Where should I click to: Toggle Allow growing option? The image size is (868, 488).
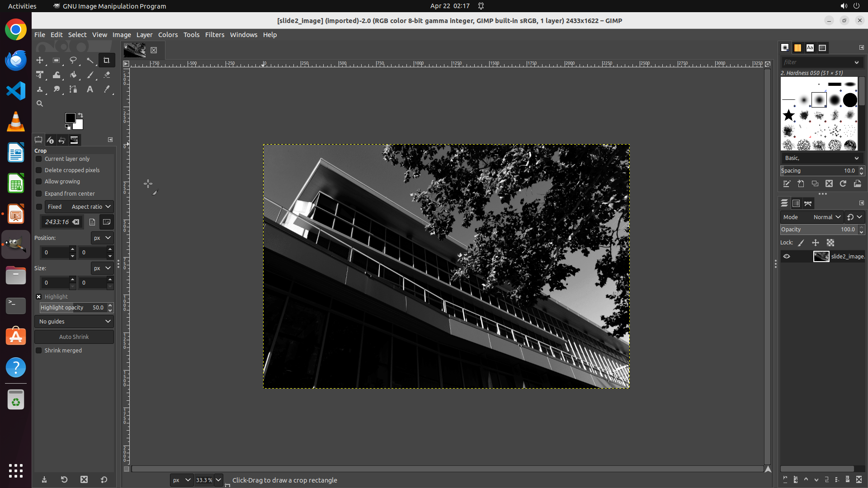tap(39, 182)
